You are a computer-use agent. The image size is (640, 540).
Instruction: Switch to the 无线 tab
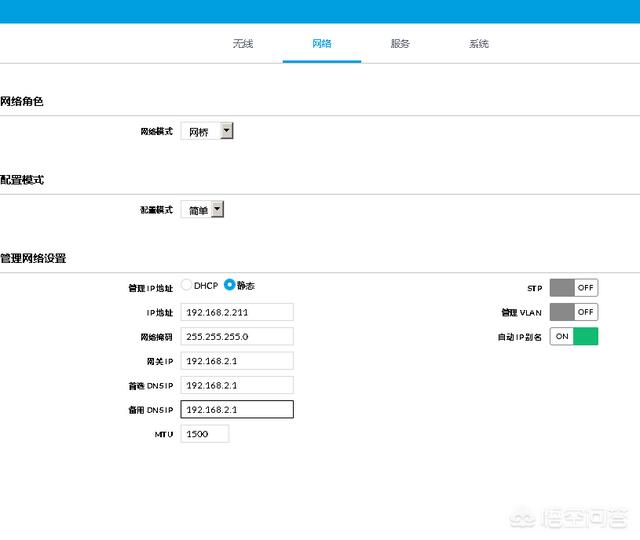tap(243, 44)
